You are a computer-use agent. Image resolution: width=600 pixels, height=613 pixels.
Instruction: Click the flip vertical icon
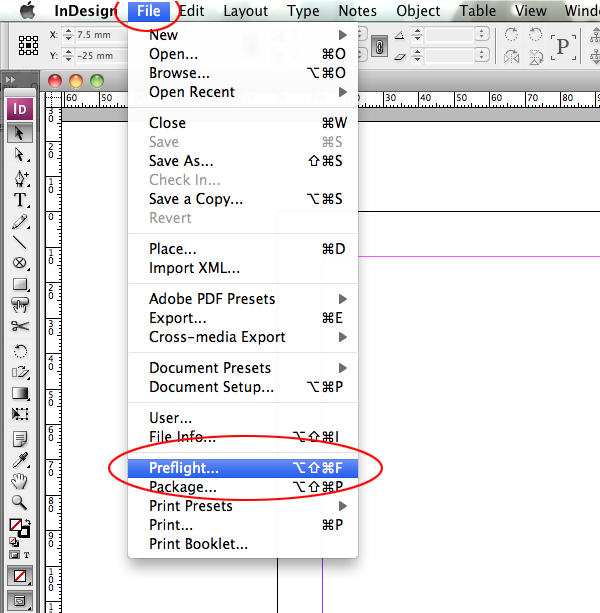(x=536, y=57)
